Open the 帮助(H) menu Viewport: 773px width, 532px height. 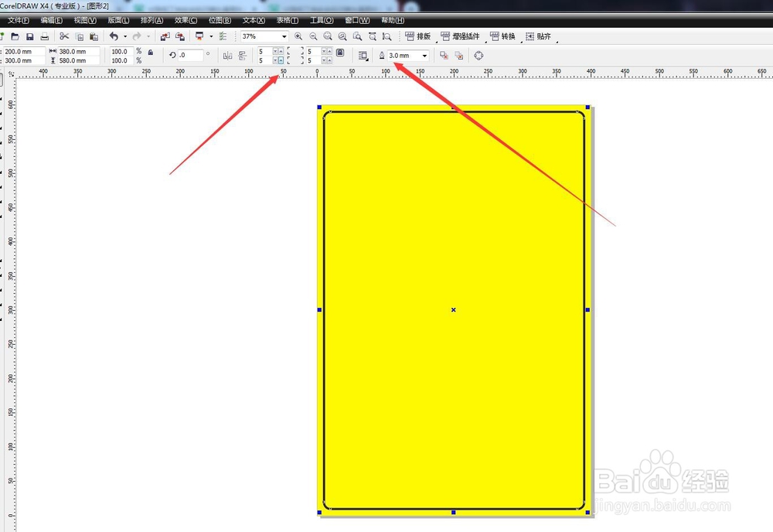coord(393,20)
